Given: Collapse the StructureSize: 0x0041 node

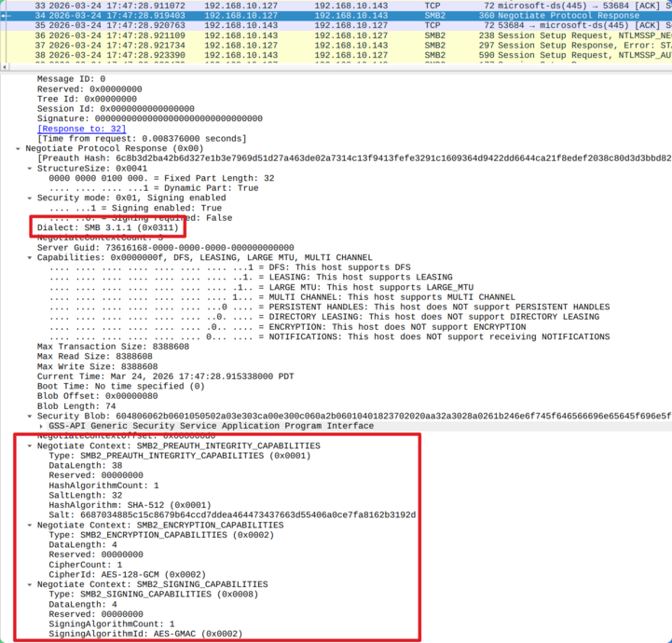Looking at the screenshot, I should [31, 169].
